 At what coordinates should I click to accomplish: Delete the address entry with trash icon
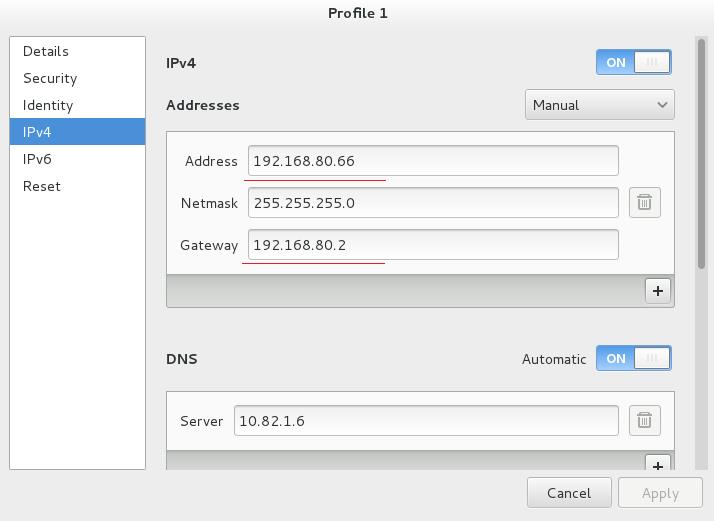coord(644,202)
